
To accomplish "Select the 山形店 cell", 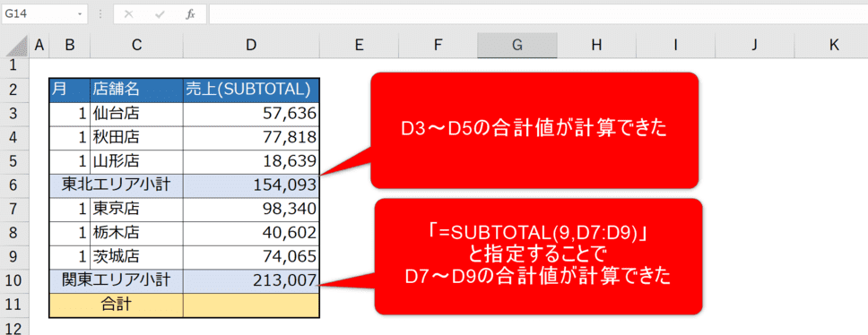I will (136, 161).
